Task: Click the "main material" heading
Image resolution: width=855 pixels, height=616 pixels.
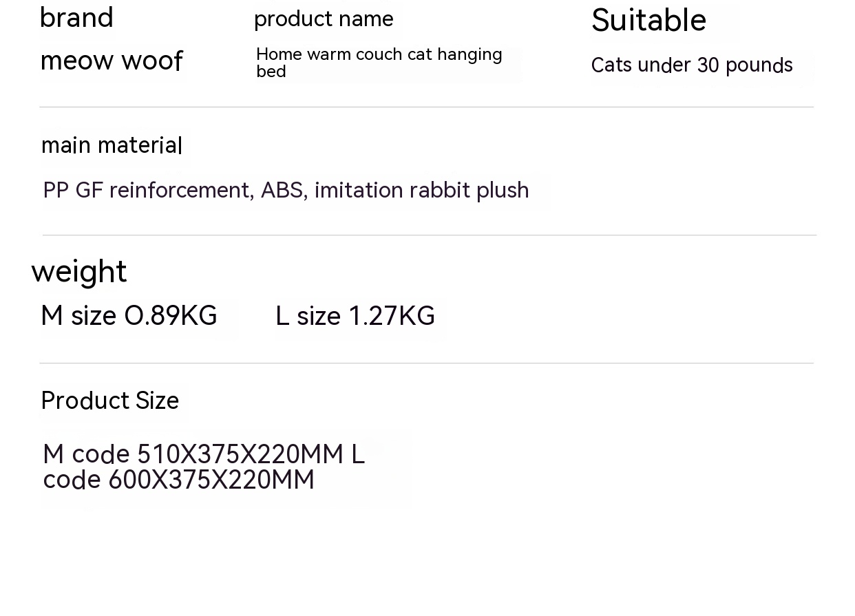Action: point(112,145)
